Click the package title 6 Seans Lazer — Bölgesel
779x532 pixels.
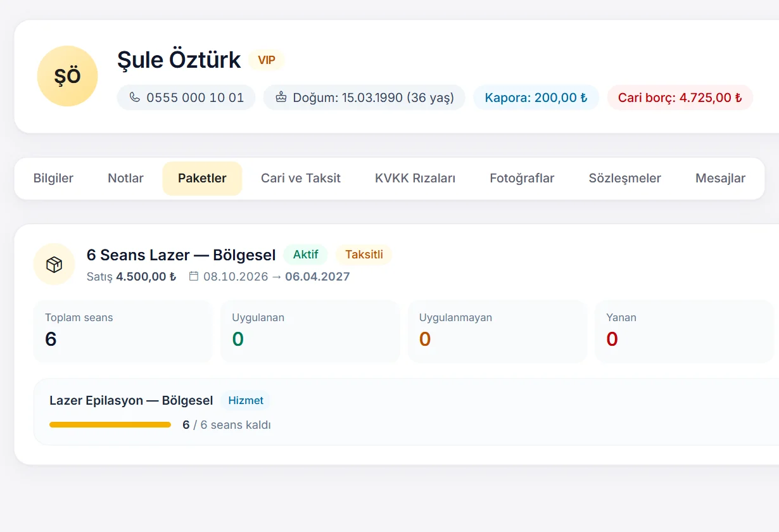[181, 255]
